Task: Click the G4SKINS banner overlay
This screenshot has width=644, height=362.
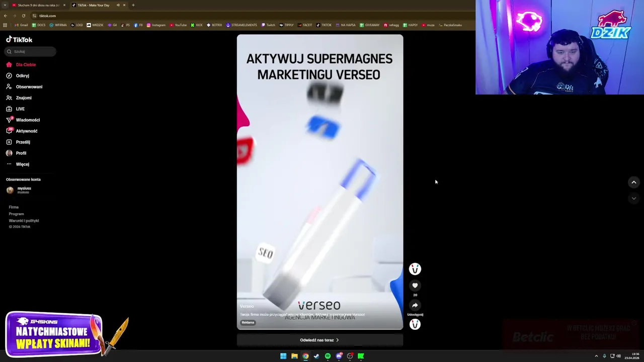Action: (54, 334)
